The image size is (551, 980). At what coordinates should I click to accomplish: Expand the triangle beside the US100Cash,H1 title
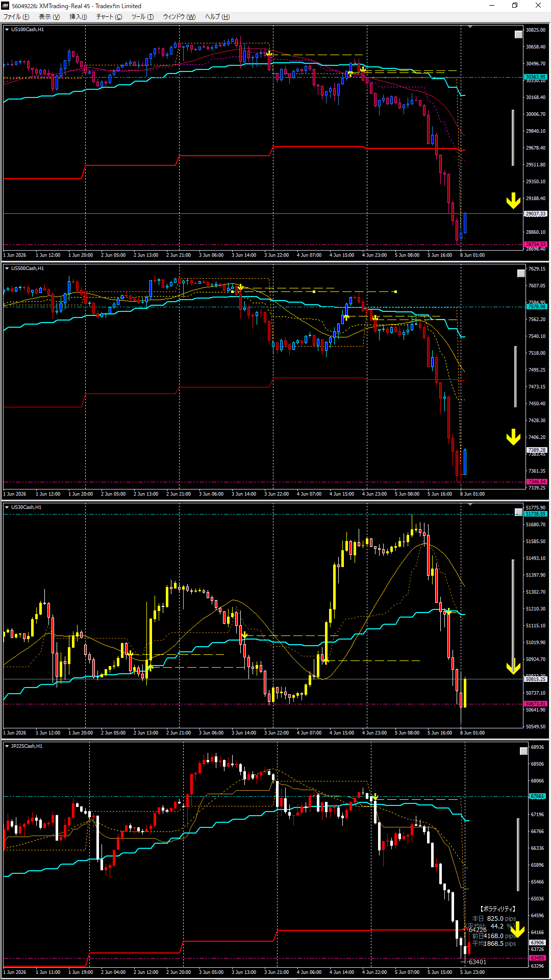[7, 30]
